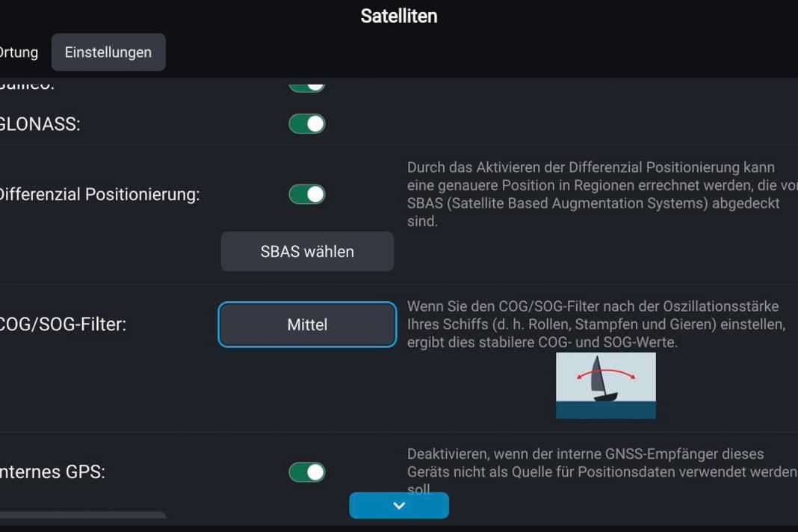Screen dimensions: 798x532
Task: Click the sailboat rolling illustration
Action: [x=606, y=386]
